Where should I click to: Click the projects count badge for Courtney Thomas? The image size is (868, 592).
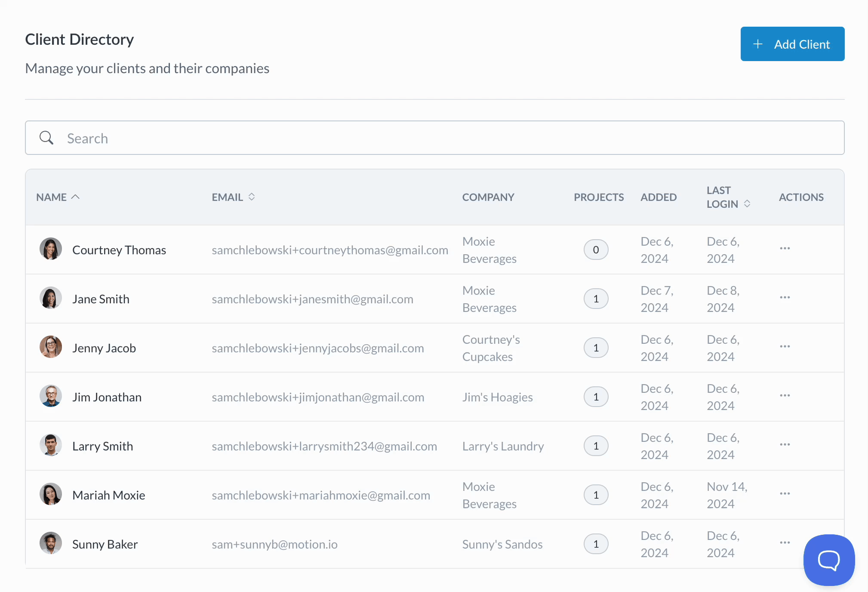pyautogui.click(x=596, y=250)
